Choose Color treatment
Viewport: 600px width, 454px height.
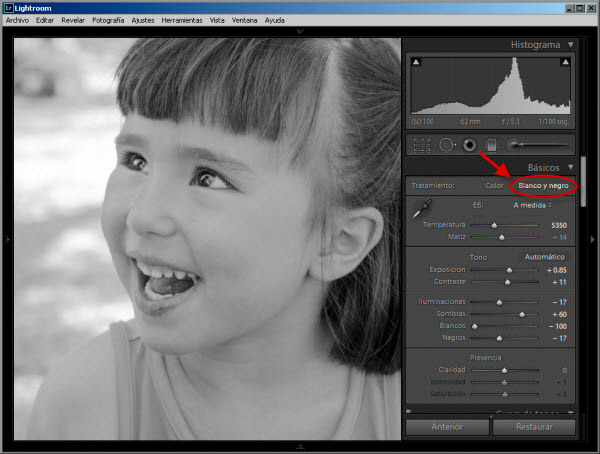pyautogui.click(x=494, y=185)
